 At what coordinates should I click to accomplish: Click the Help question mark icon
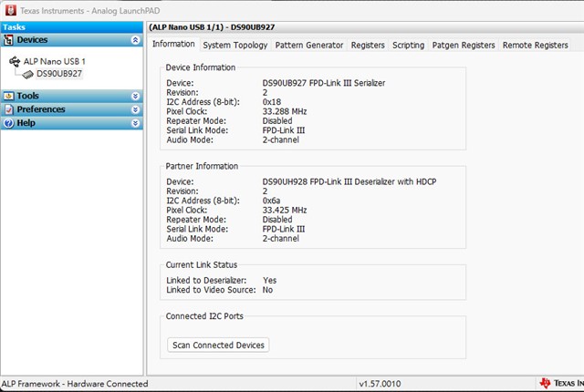pos(8,123)
